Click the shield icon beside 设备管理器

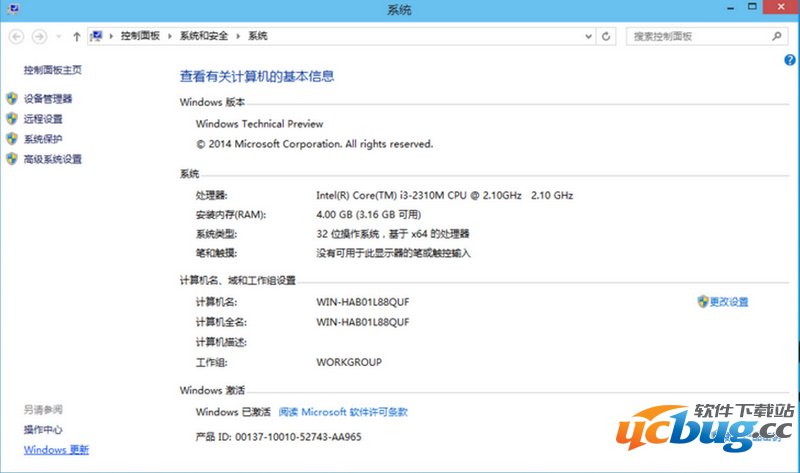tap(12, 99)
